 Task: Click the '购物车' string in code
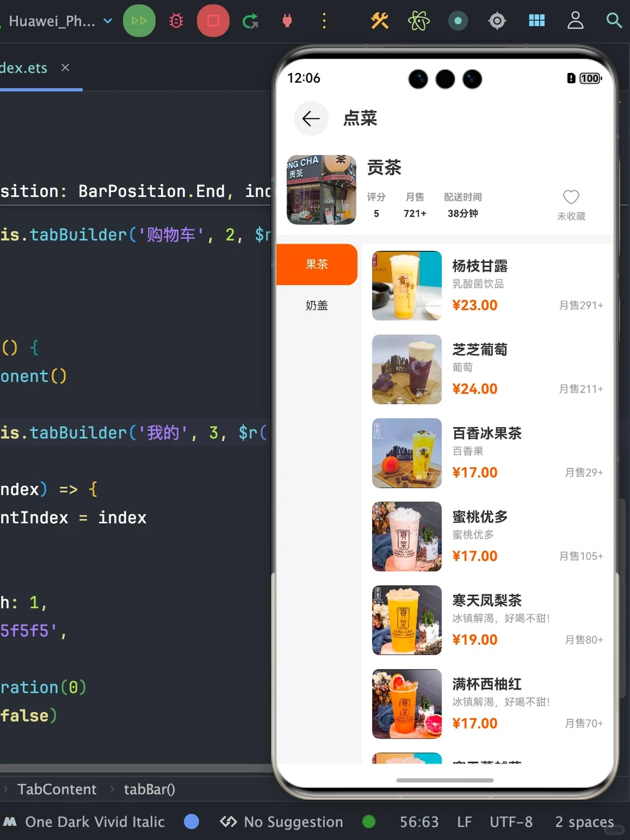(x=171, y=235)
